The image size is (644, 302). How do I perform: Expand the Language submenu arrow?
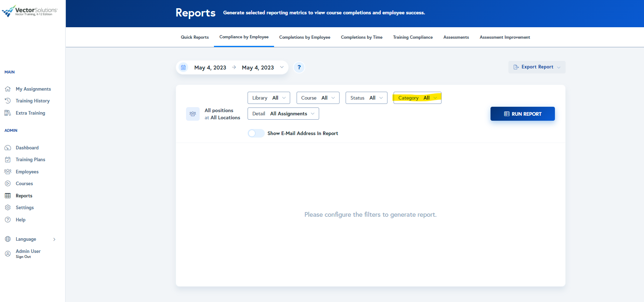pyautogui.click(x=54, y=239)
